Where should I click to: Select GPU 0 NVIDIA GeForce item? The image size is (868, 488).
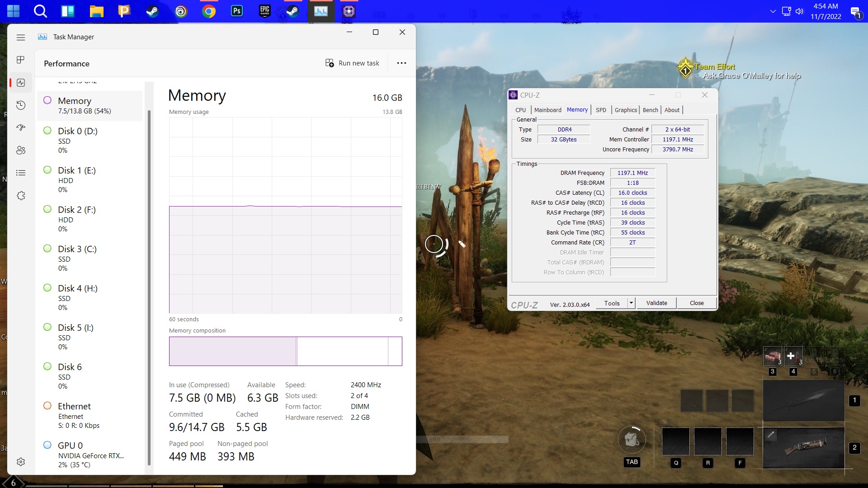pos(90,455)
